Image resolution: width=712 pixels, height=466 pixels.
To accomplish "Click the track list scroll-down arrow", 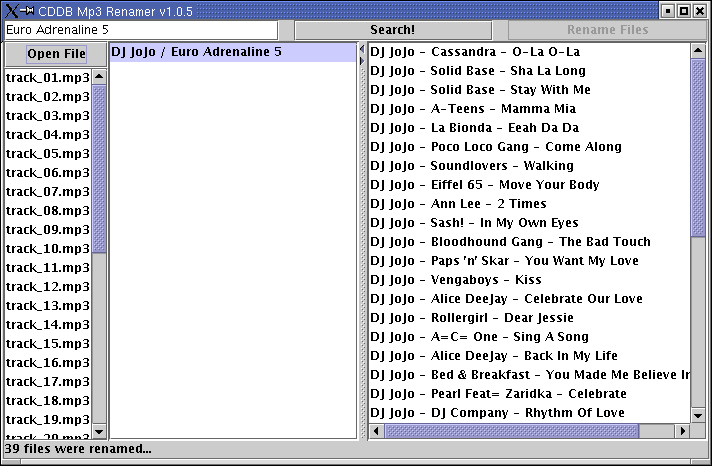I will pyautogui.click(x=698, y=415).
